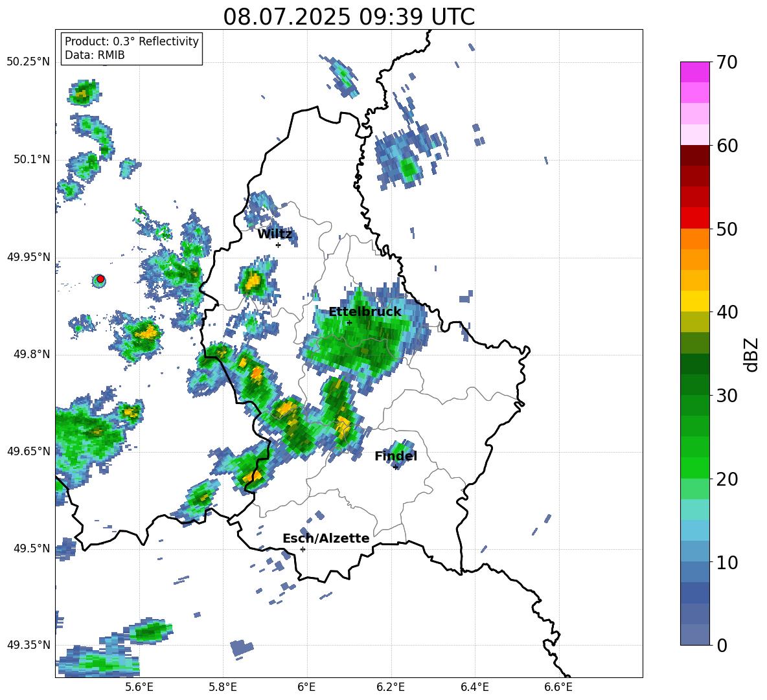
Task: Click the 49.95°N latitude label
Action: [x=29, y=257]
